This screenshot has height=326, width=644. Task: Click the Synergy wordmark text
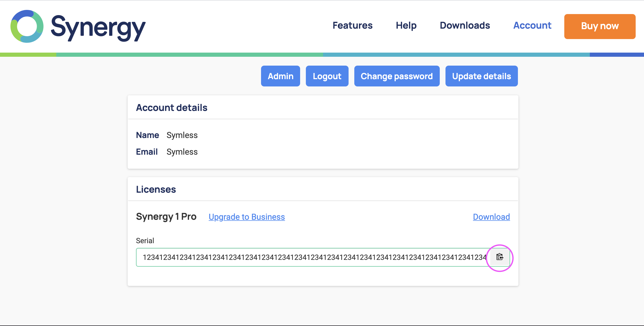click(98, 27)
